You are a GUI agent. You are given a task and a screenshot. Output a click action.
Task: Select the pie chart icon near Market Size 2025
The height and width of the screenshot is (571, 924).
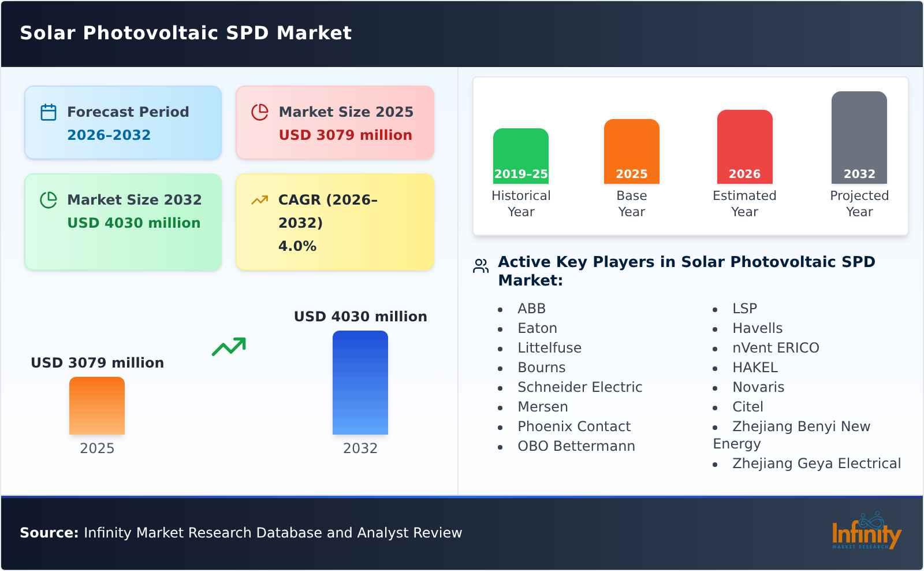click(x=260, y=112)
